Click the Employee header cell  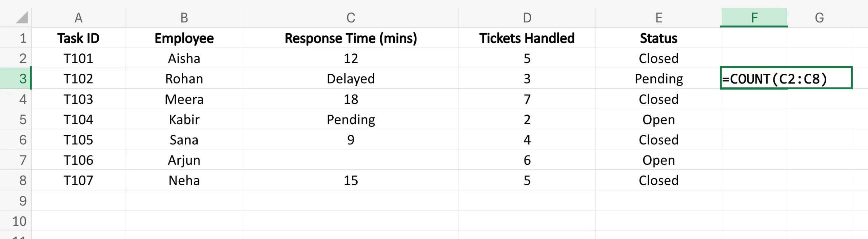pyautogui.click(x=184, y=38)
